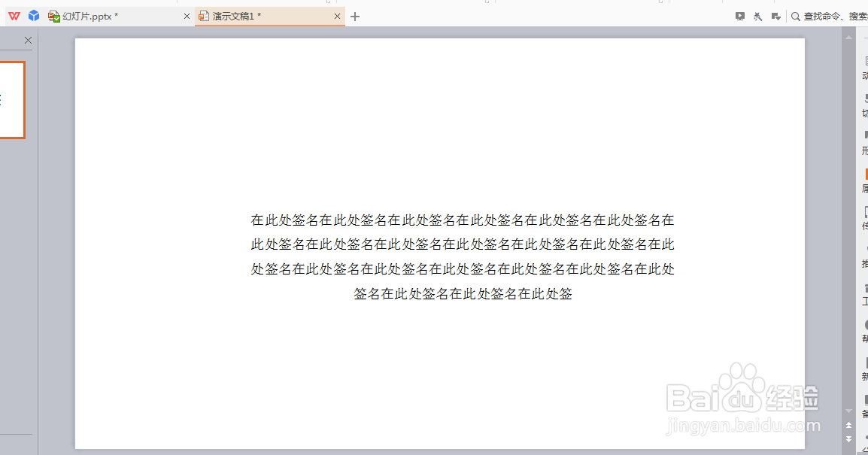The image size is (868, 455).
Task: Click the 查找命令 search box
Action: (x=829, y=17)
